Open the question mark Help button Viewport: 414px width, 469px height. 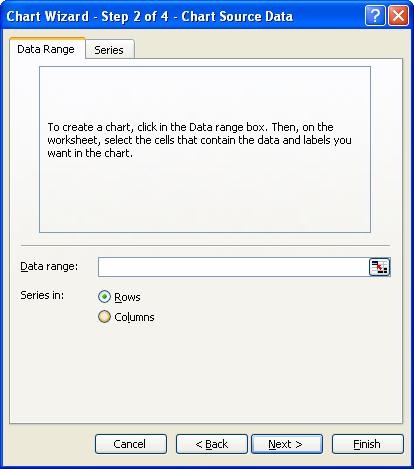[x=375, y=16]
